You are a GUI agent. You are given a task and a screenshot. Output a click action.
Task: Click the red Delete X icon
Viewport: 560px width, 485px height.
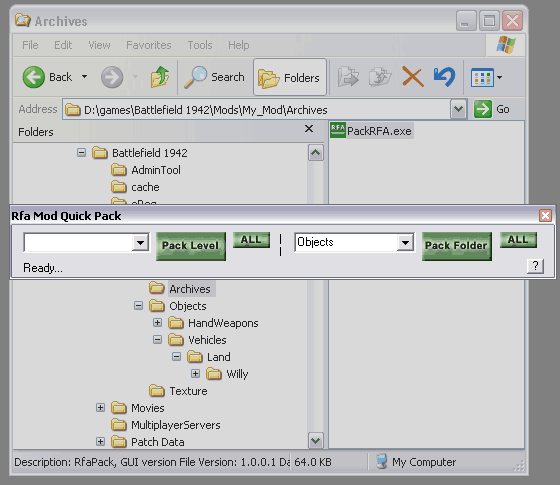(x=412, y=77)
